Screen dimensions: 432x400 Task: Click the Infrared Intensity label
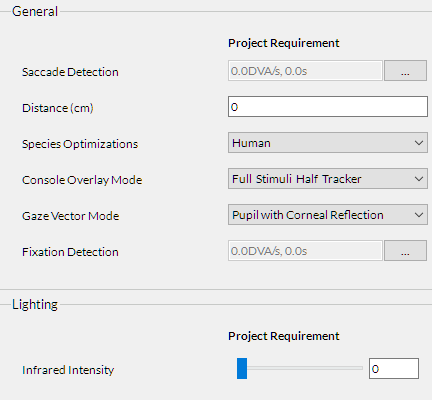tap(68, 370)
